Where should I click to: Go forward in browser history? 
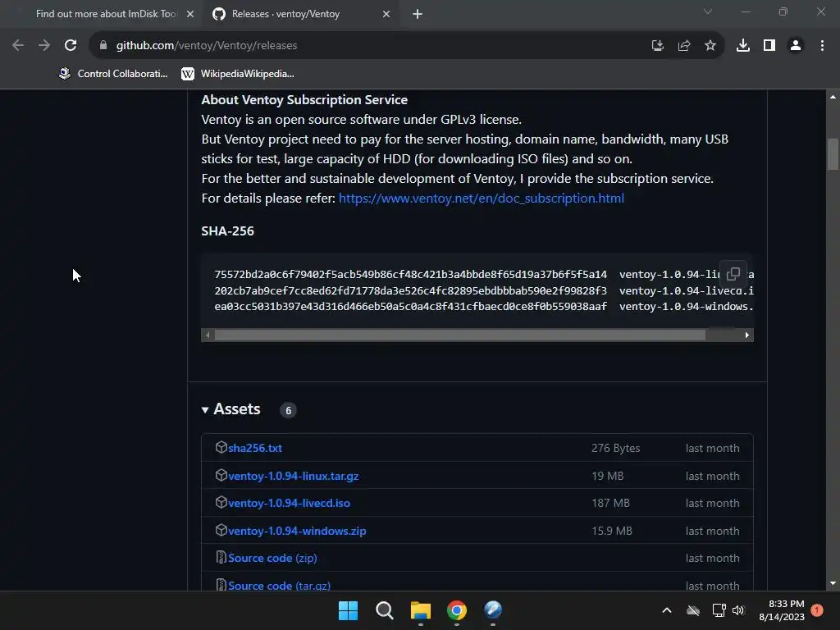[44, 46]
